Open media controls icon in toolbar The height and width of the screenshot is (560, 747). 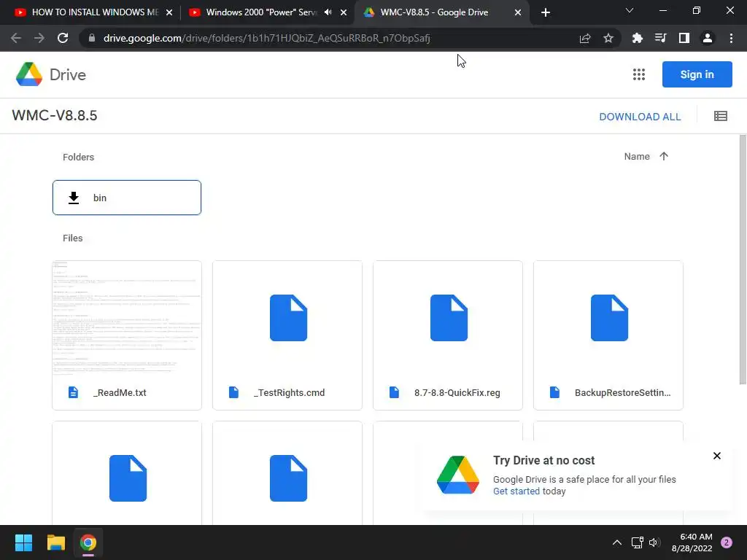tap(660, 38)
